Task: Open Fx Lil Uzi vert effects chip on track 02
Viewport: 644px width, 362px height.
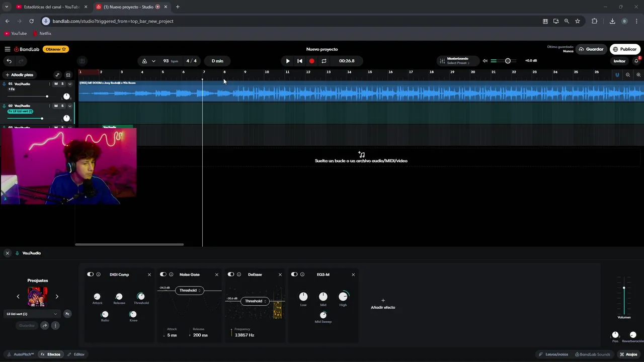Action: tap(20, 111)
